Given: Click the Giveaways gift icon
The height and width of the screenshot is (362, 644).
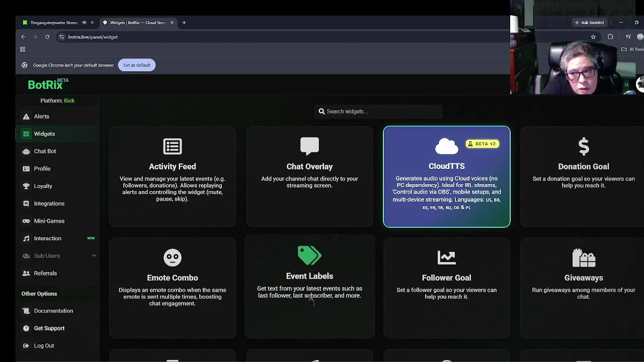Looking at the screenshot, I should pyautogui.click(x=584, y=258).
